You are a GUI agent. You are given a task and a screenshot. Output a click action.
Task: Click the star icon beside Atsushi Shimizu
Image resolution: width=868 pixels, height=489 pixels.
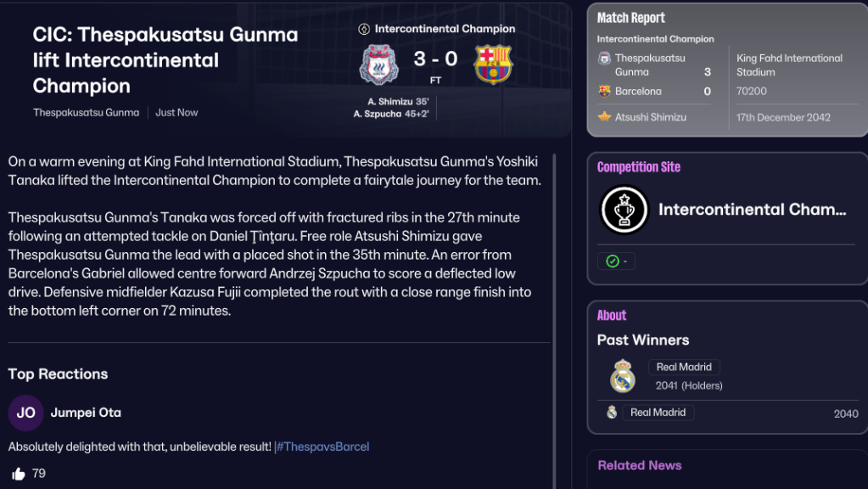click(604, 117)
